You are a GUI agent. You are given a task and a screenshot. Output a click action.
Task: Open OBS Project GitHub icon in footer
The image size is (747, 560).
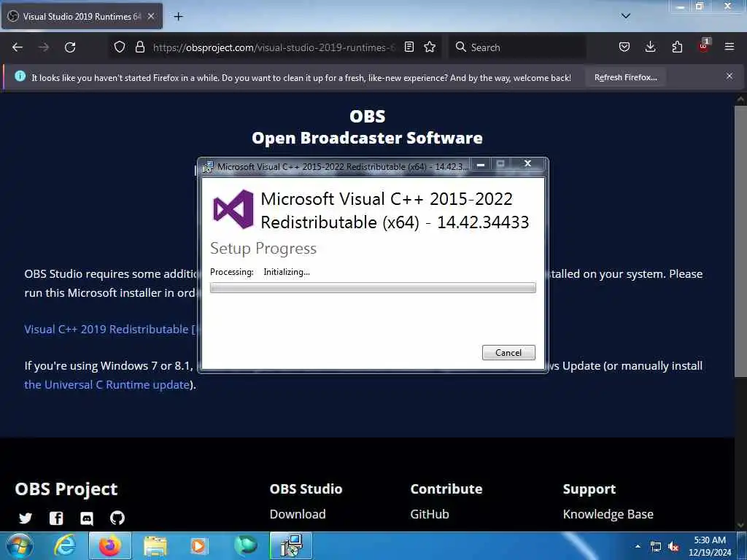[117, 518]
